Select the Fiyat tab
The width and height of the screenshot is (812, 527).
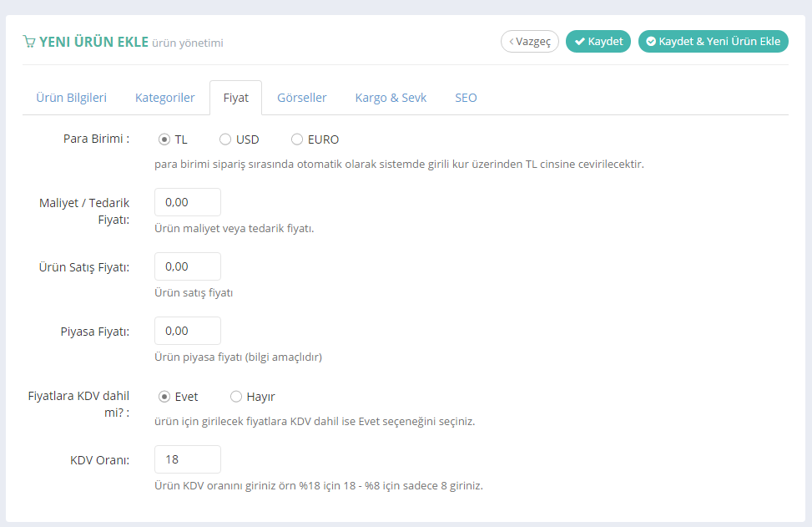click(235, 98)
